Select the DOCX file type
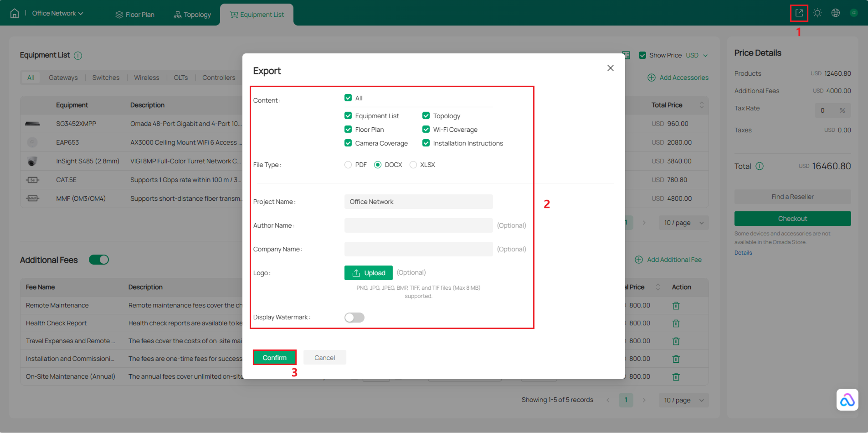Image resolution: width=868 pixels, height=433 pixels. tap(378, 165)
